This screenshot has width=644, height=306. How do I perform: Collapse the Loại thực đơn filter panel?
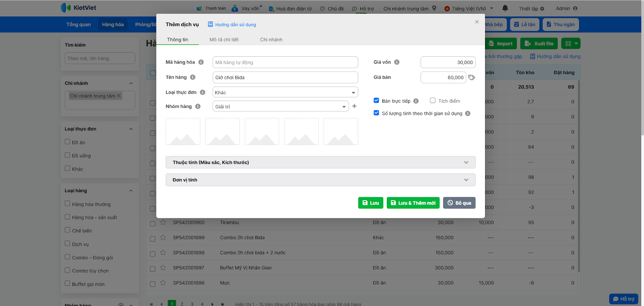131,129
